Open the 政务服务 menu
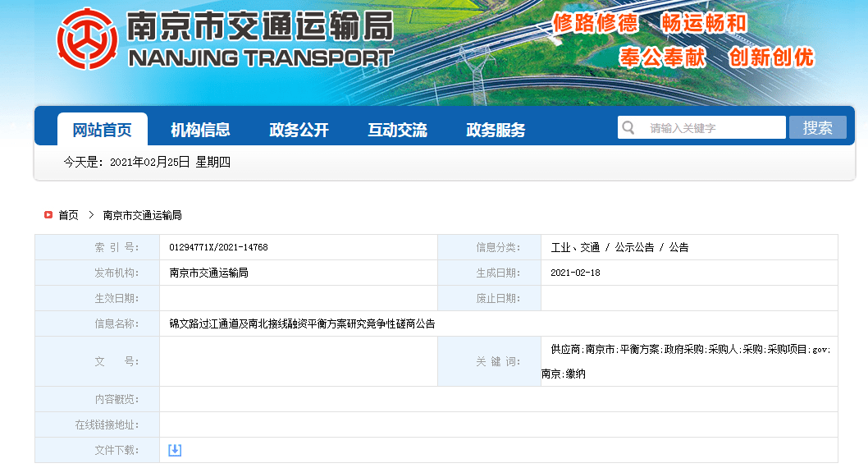This screenshot has width=868, height=468. pos(496,130)
